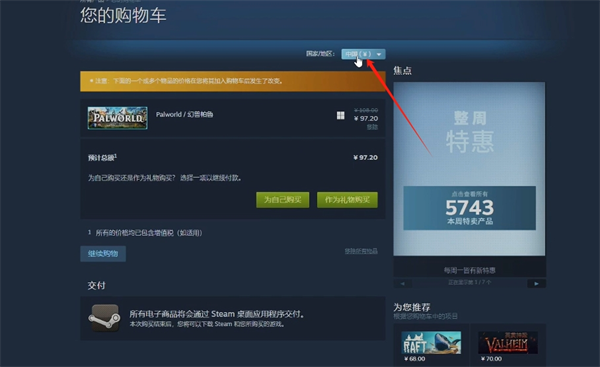Open the Palworld / 幻兽帕鲁 title link

coord(184,114)
